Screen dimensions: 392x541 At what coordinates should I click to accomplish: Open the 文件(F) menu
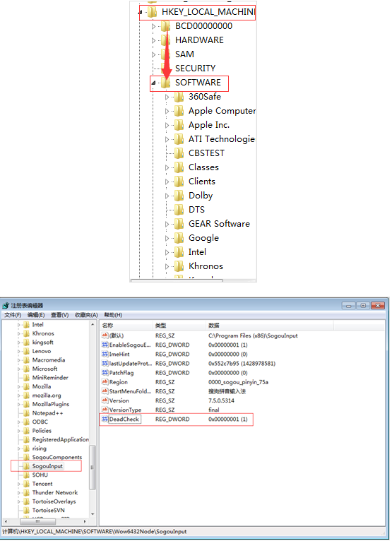point(13,315)
